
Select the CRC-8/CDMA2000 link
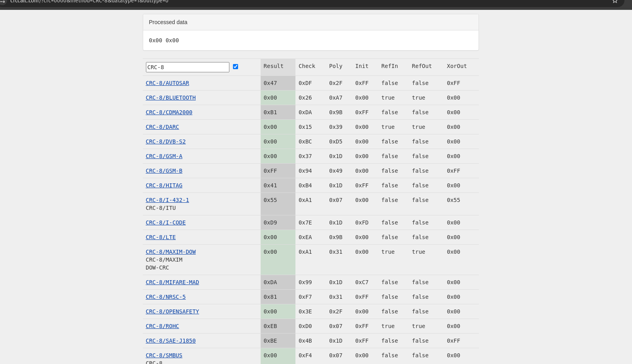click(x=169, y=112)
